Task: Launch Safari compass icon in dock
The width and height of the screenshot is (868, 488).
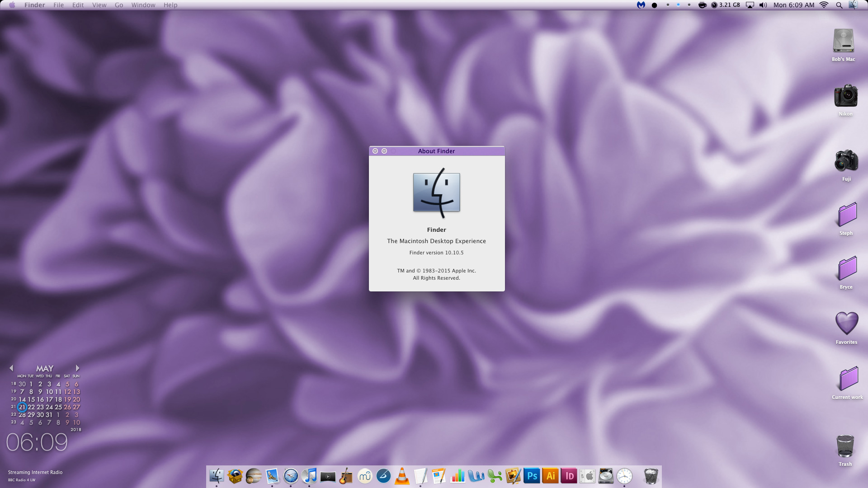Action: click(x=291, y=476)
